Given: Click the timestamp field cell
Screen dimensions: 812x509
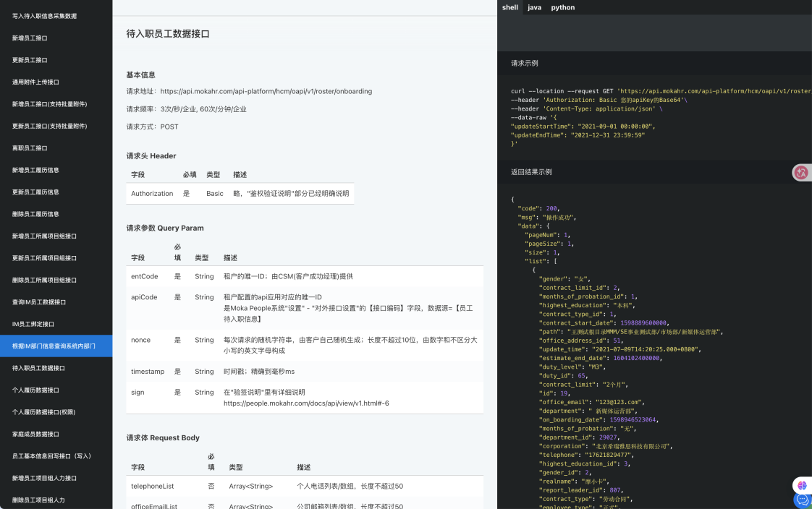Looking at the screenshot, I should coord(148,372).
